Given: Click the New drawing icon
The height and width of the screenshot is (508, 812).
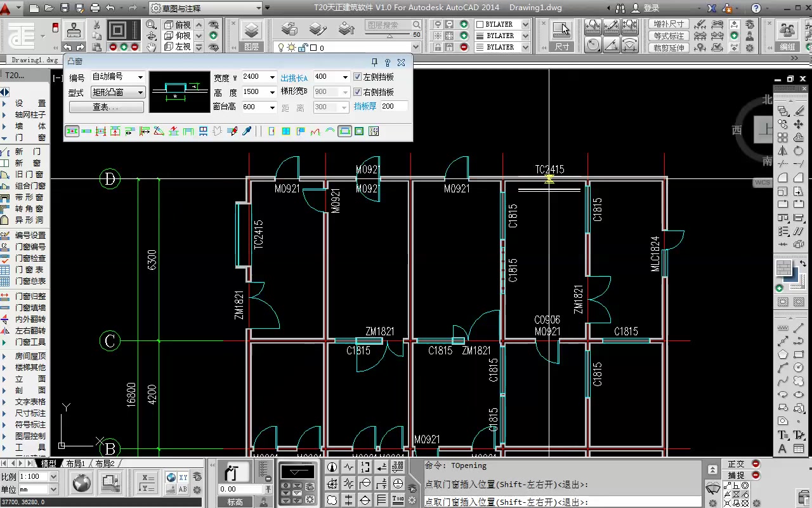Looking at the screenshot, I should tap(34, 8).
